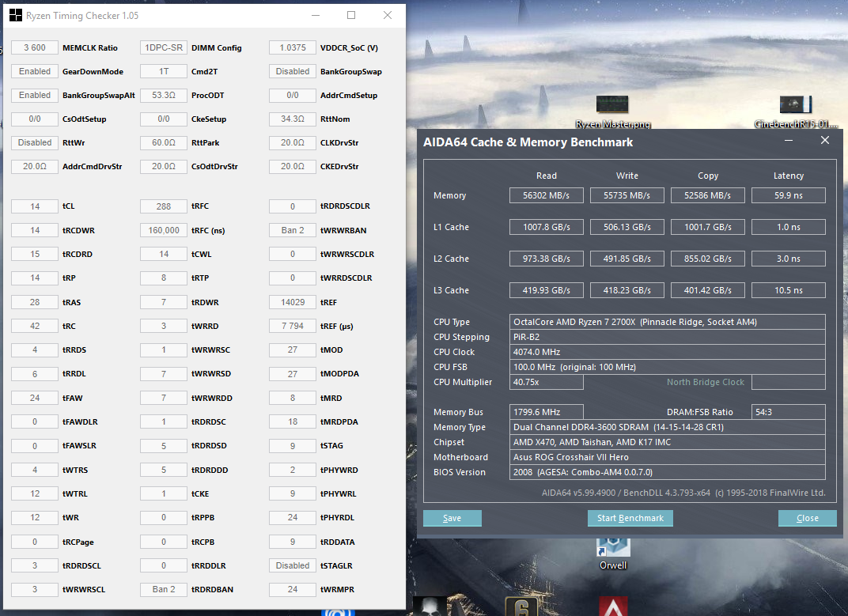Click the Memory Copy 52586 MB/s field
Image resolution: width=848 pixels, height=616 pixels.
707,195
